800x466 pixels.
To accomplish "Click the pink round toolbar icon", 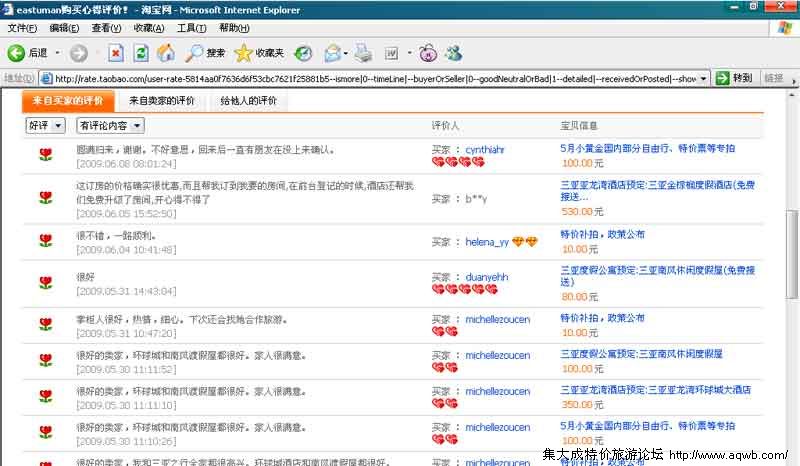I will 428,53.
